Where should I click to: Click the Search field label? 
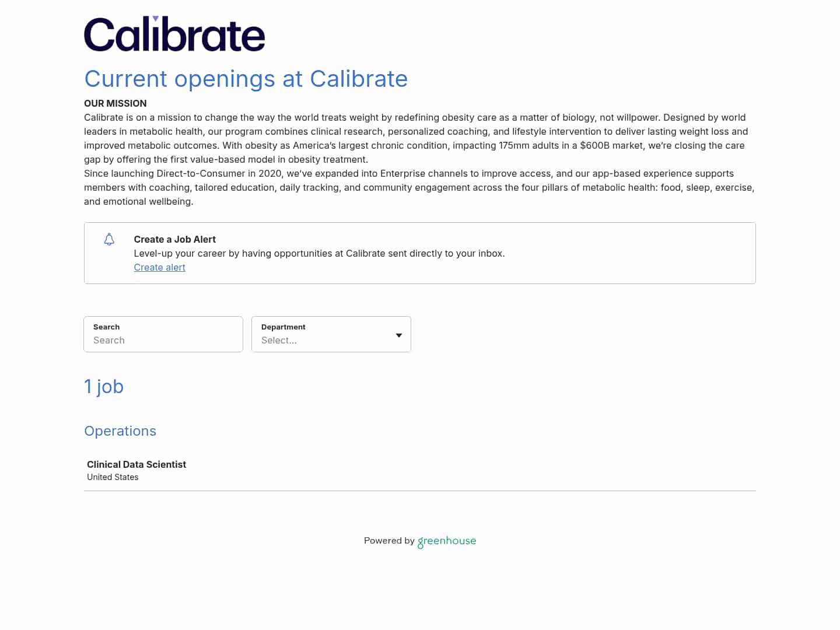[x=106, y=327]
